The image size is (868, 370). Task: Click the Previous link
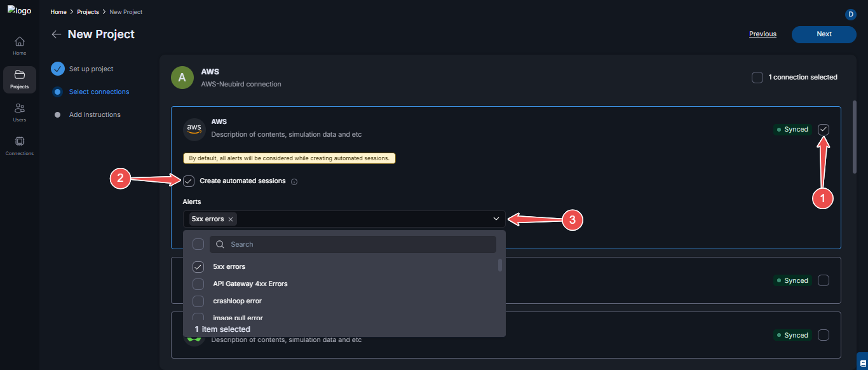(x=763, y=34)
